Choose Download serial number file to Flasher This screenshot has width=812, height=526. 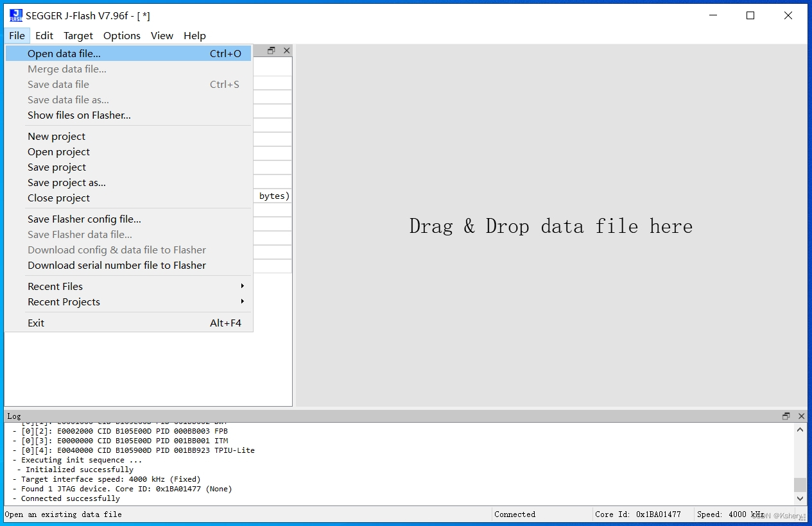(x=128, y=266)
